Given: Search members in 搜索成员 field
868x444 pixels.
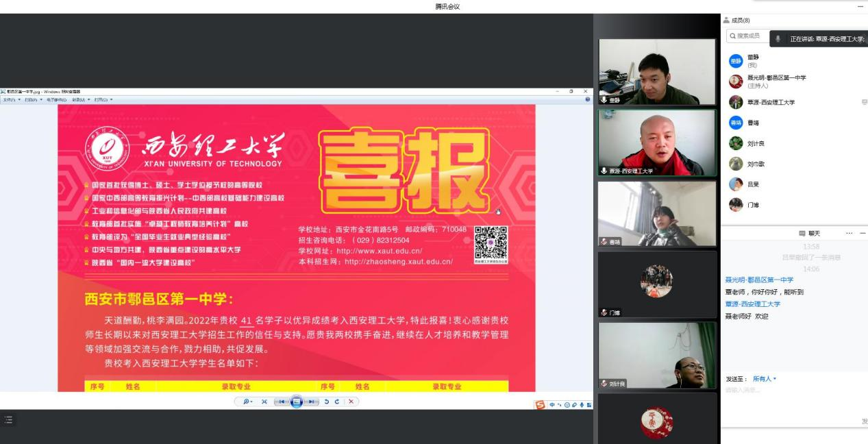Looking at the screenshot, I should (x=748, y=36).
